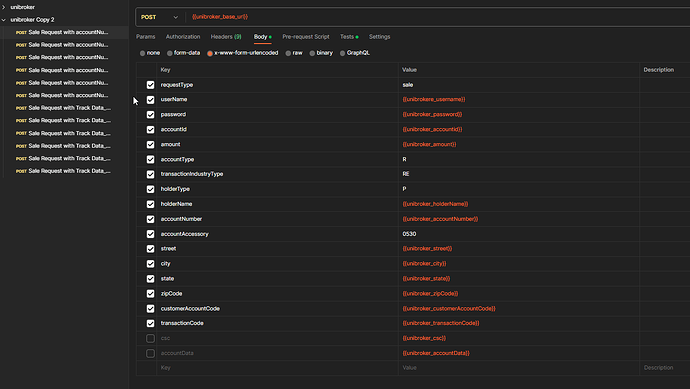Click the {{unibroker_accountNumber}} value
Viewport: 690px width, 389px height.
click(x=440, y=219)
